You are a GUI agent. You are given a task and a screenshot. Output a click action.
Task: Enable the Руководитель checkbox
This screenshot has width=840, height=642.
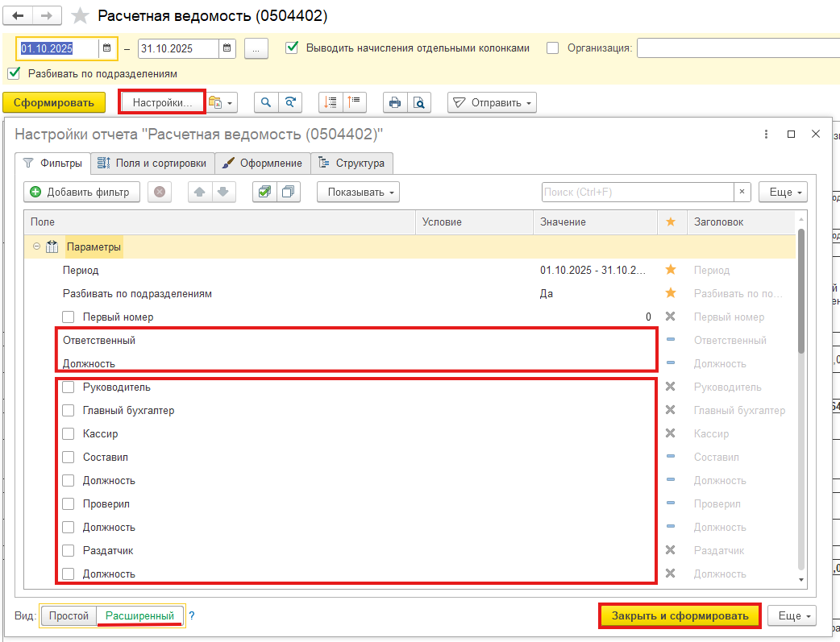coord(68,387)
